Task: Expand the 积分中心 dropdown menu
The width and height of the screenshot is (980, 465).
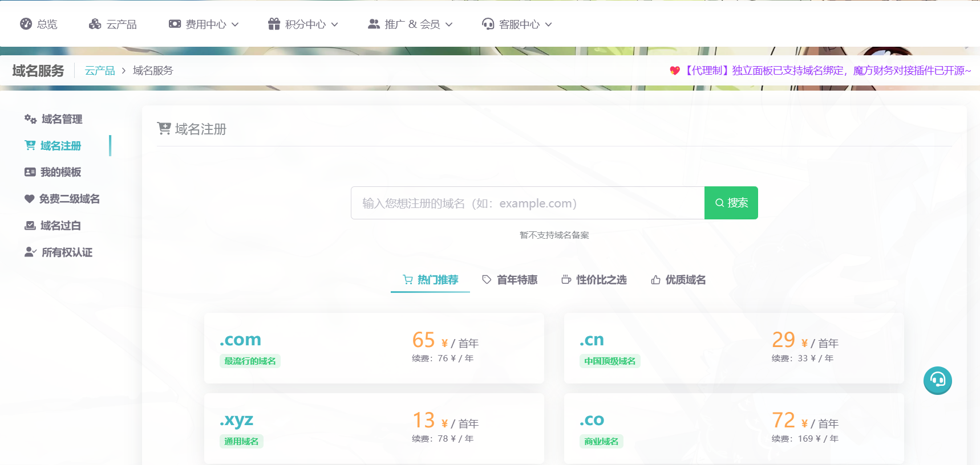Action: pyautogui.click(x=303, y=24)
